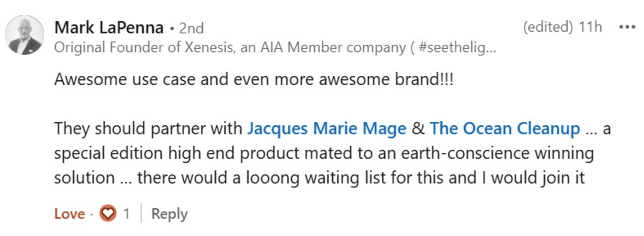Click the 2nd degree connection badge
This screenshot has height=236, width=644.
[191, 27]
